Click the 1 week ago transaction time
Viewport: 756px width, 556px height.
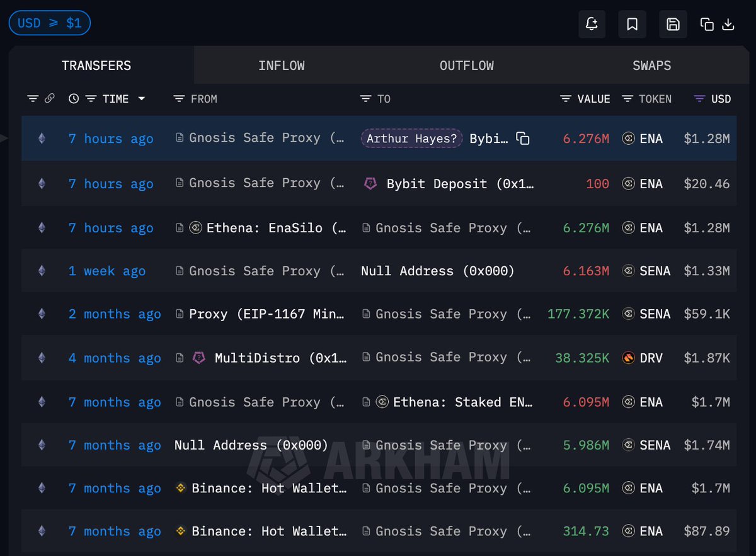click(x=106, y=271)
